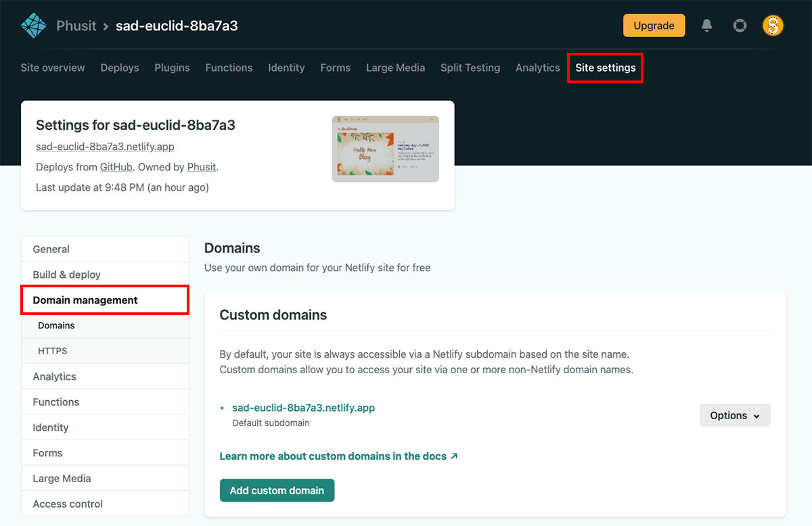Go to the Phusit team breadcrumb
This screenshot has width=812, height=526.
point(76,26)
